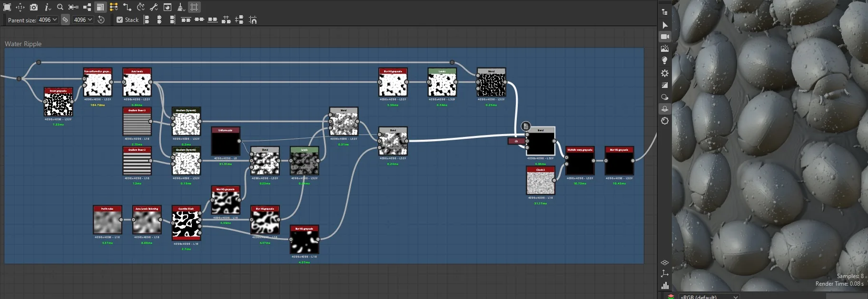The image size is (868, 299).
Task: Uncheck the Stack checkbox
Action: click(119, 20)
